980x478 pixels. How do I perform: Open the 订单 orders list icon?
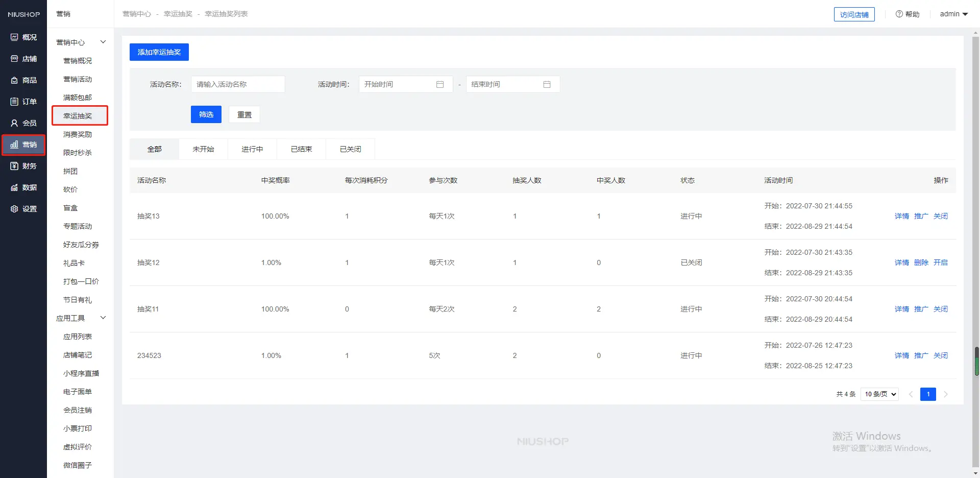point(14,102)
